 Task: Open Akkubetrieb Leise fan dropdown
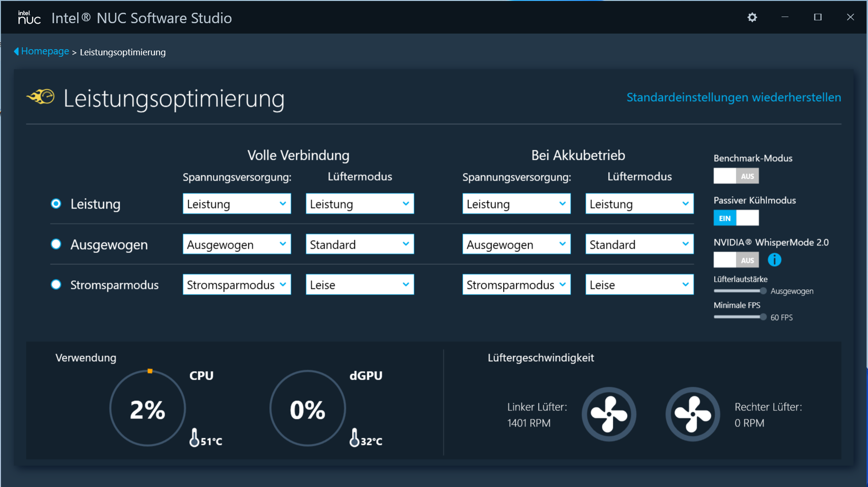(x=639, y=285)
